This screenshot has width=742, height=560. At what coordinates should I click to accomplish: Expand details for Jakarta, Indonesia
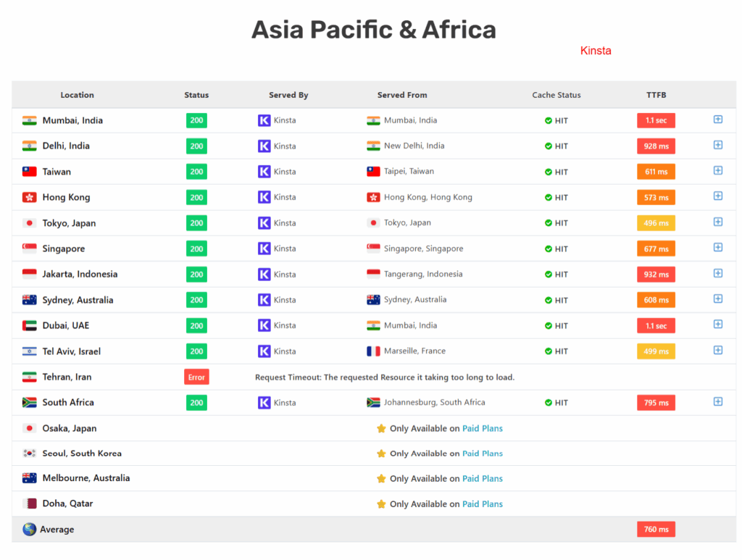[718, 272]
